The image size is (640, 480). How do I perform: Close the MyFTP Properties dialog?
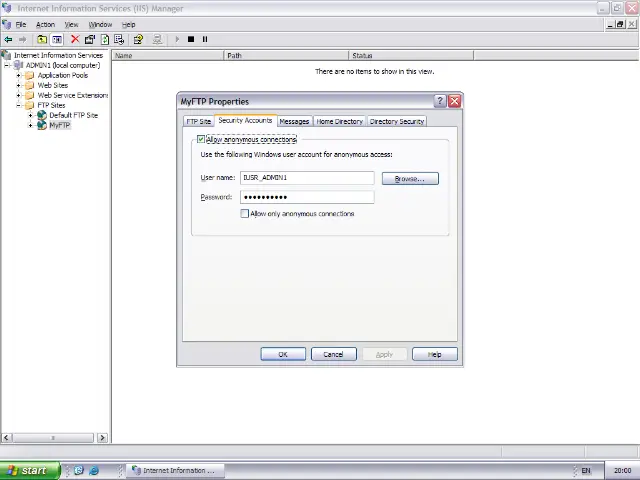(454, 101)
